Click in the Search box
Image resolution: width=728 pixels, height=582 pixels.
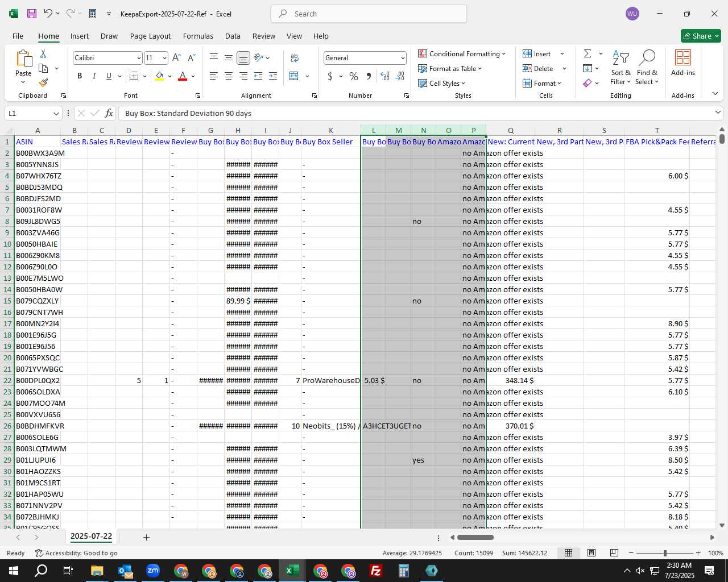(x=369, y=14)
